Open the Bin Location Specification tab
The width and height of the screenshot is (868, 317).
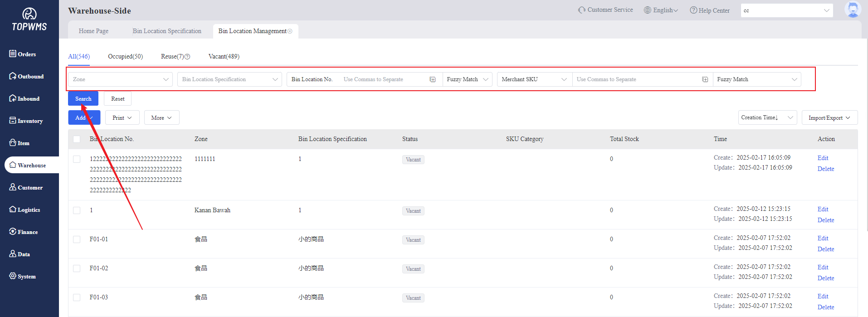point(167,31)
